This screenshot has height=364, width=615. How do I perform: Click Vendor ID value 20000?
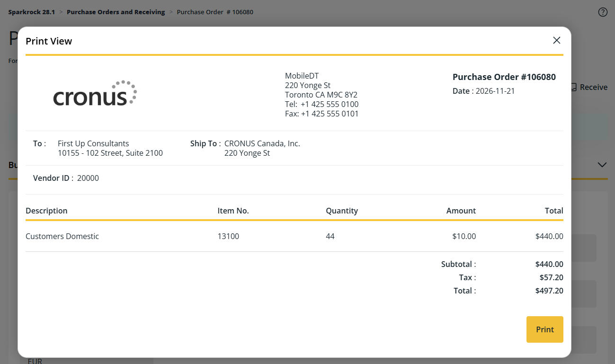pyautogui.click(x=88, y=178)
